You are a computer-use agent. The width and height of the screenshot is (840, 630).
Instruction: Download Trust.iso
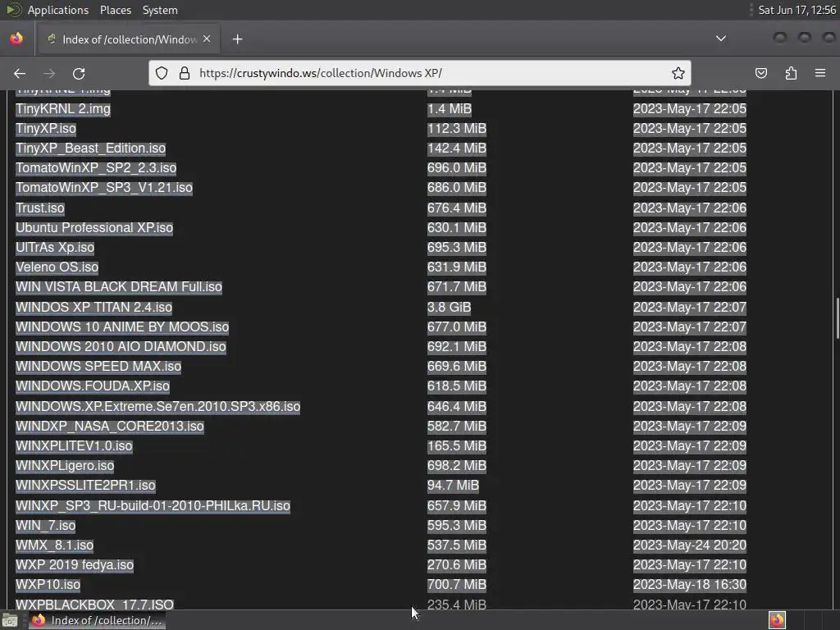pos(40,208)
